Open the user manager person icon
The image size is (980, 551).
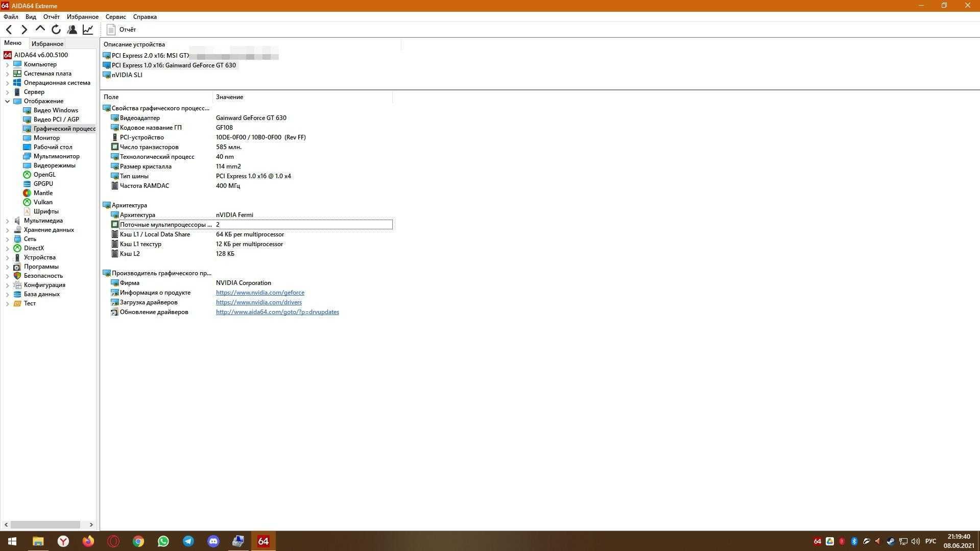[72, 30]
